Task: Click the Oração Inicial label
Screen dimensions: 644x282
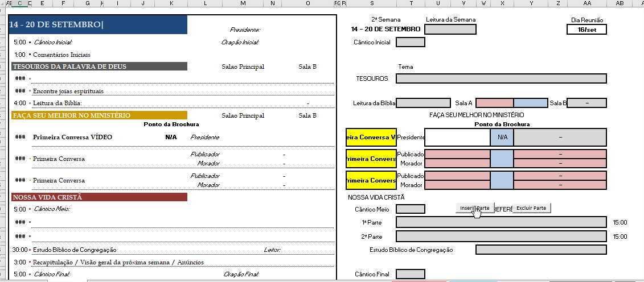Action: pos(240,42)
